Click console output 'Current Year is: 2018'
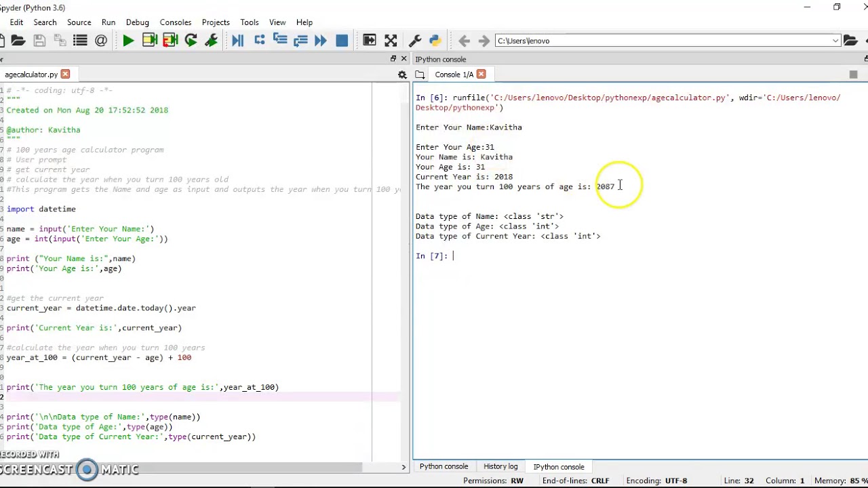Screen dimensions: 868x488 465,177
